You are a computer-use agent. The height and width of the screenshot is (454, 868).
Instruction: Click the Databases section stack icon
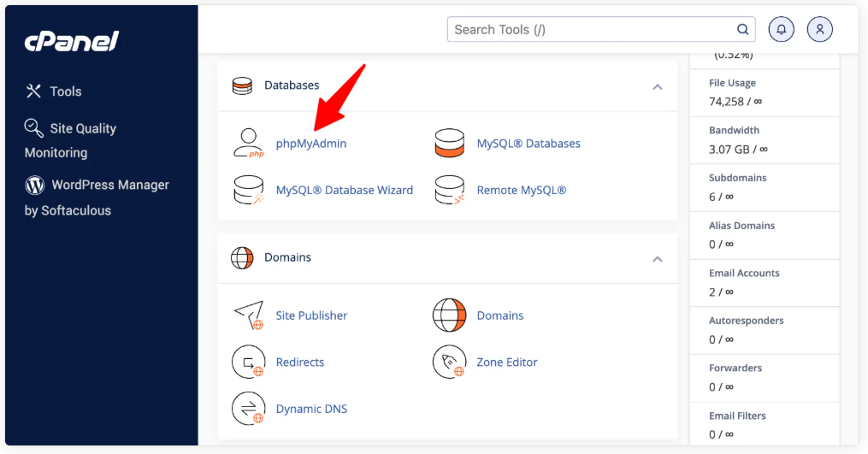[x=242, y=85]
